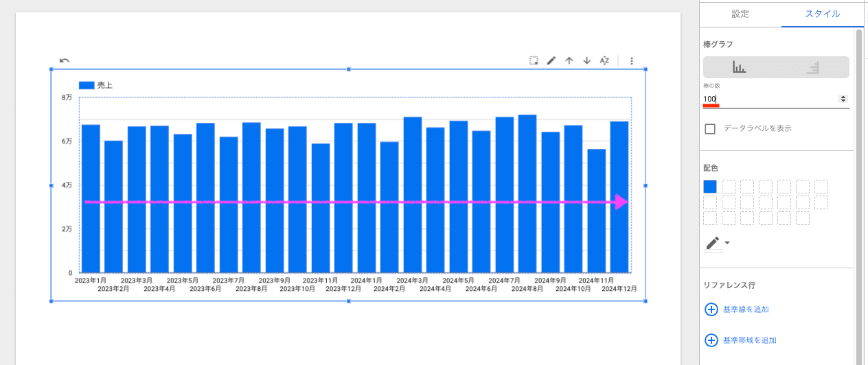Click the 棒の数 input field
Screen dimensions: 868x365
coord(769,99)
